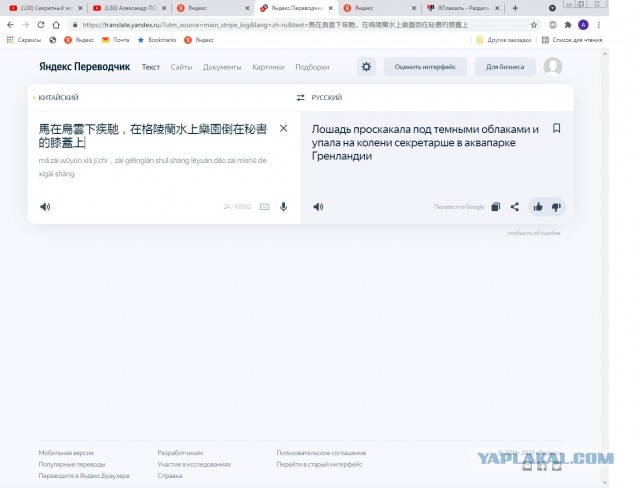Screen dimensions: 640x488
Task: Switch to the ЯПлакалъ tab
Action: pyautogui.click(x=463, y=8)
